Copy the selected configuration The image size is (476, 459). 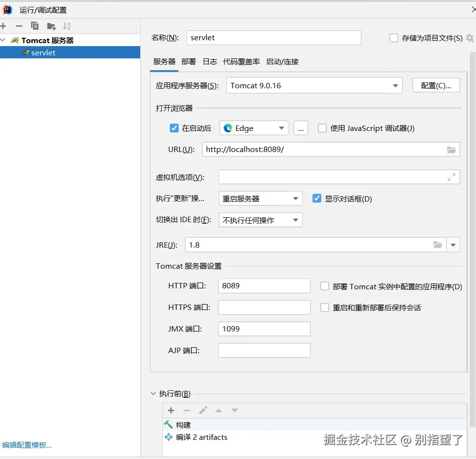tap(35, 26)
